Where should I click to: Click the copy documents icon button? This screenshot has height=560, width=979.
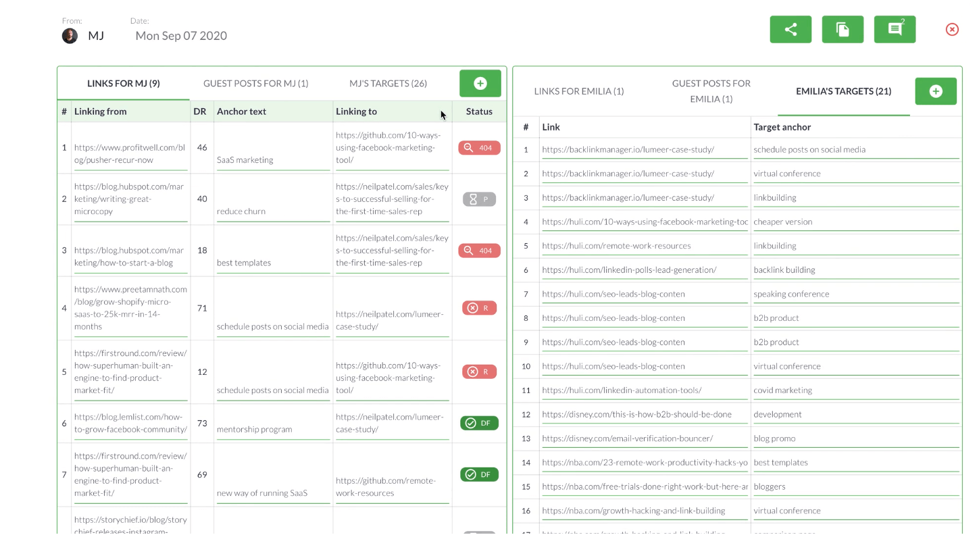point(843,29)
